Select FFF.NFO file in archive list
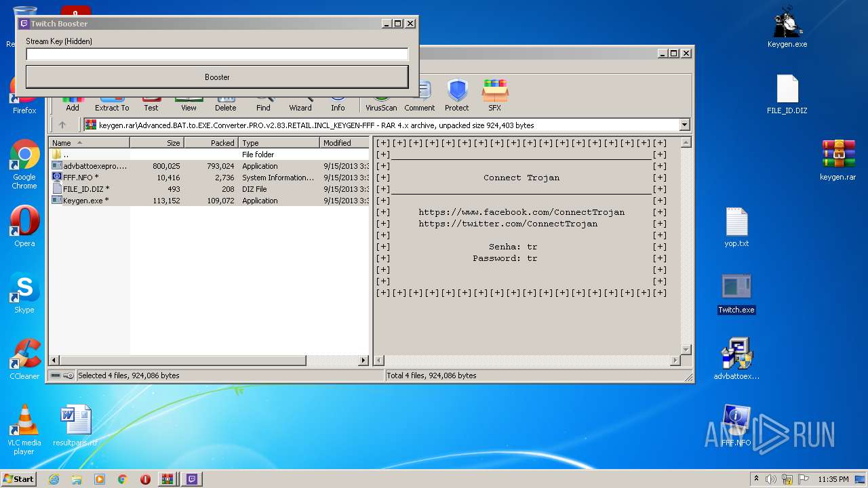 [210, 178]
